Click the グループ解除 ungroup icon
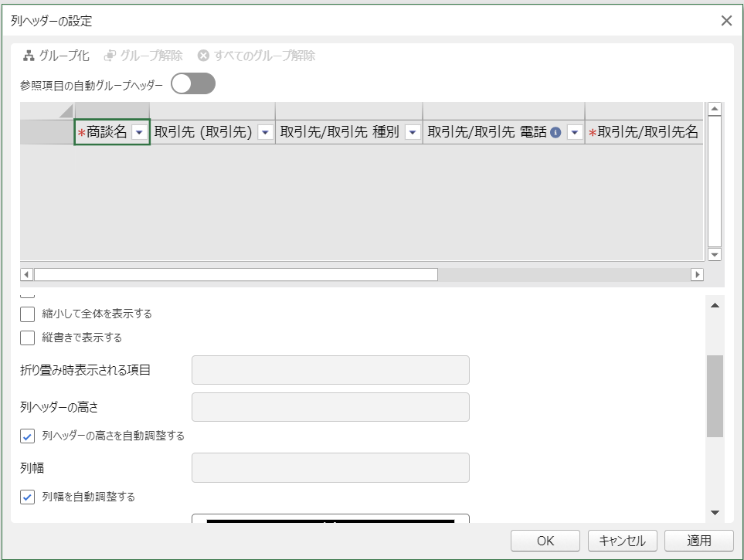This screenshot has width=744, height=560. (110, 56)
